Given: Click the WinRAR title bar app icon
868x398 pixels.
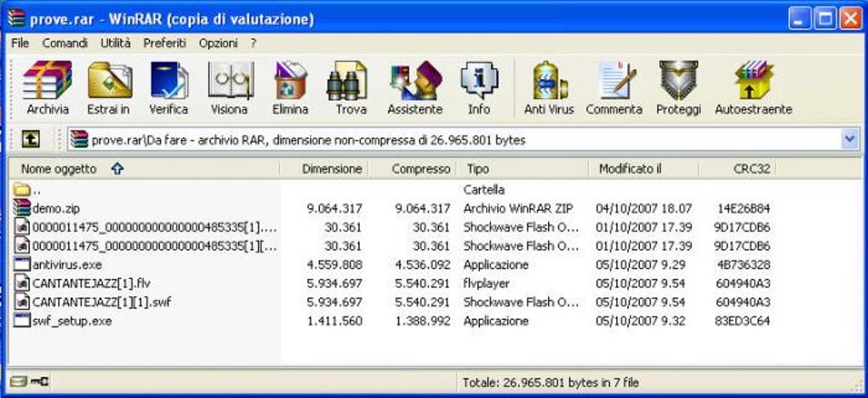Looking at the screenshot, I should point(16,18).
